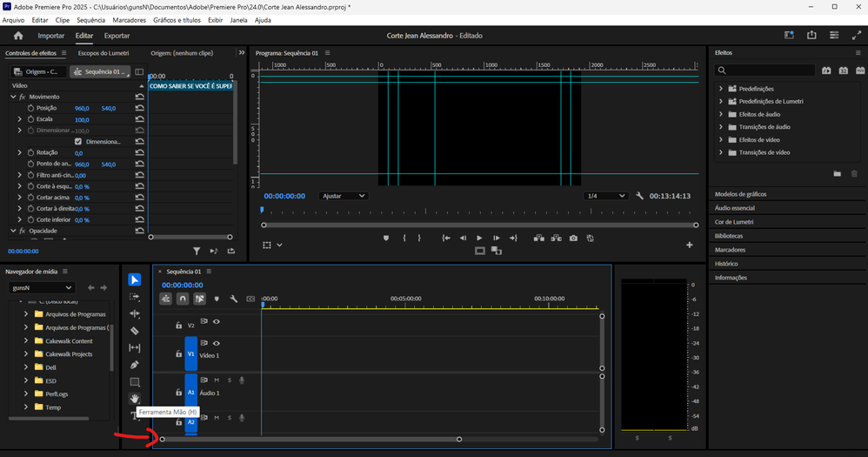Select the Razor tool in the toolbar
Screen dimensions: 868x457
coord(134,331)
